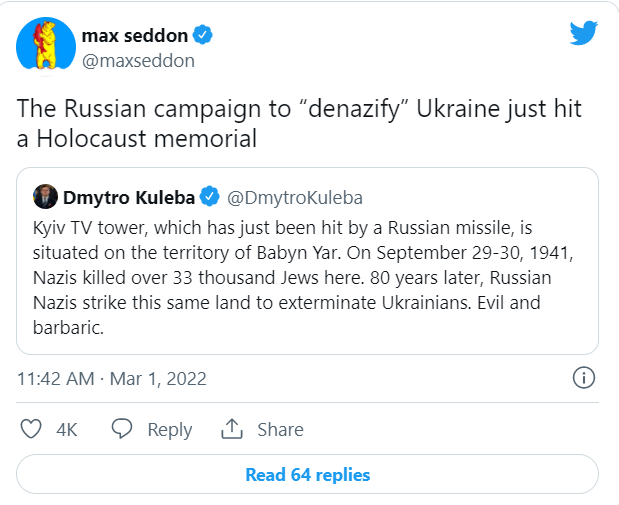Open the @maxseddon handle link
Viewport: 619px width, 505px height.
tap(137, 61)
